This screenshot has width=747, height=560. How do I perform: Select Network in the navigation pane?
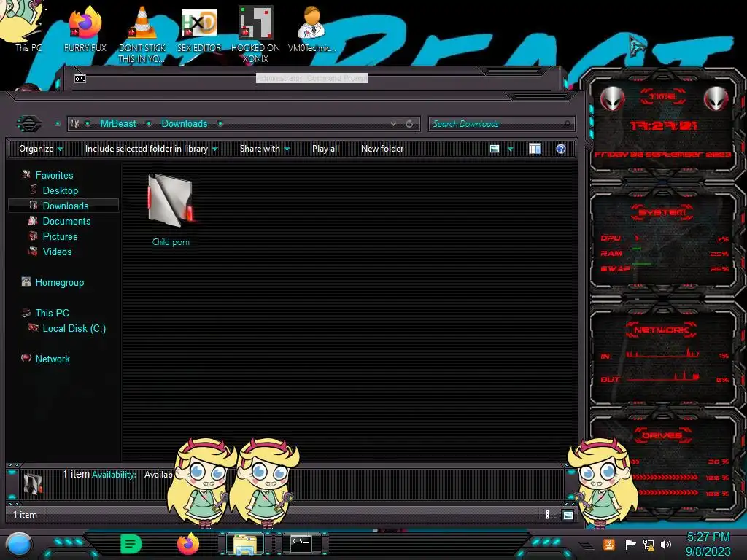(53, 359)
